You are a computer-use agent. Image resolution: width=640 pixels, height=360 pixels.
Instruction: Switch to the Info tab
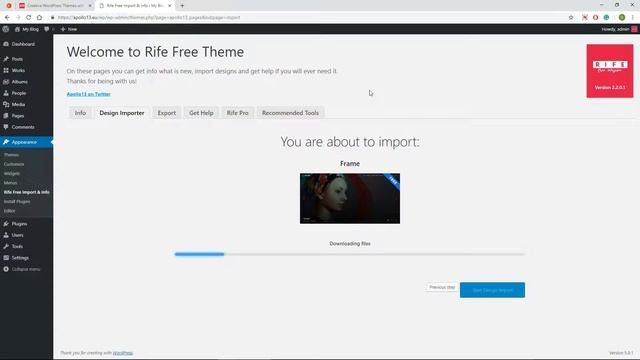(80, 113)
